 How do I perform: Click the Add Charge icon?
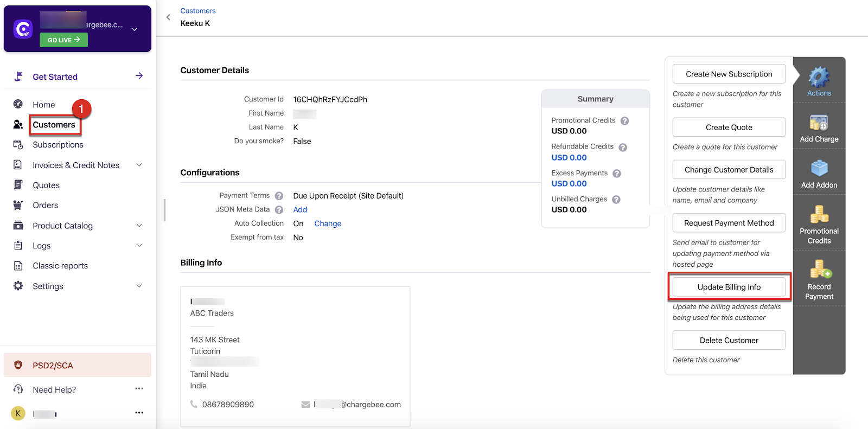pyautogui.click(x=819, y=123)
